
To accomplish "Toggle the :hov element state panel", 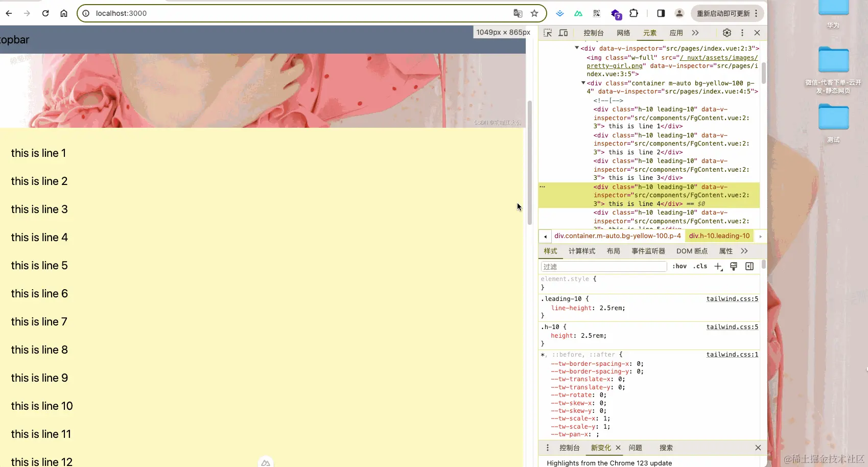I will [x=679, y=266].
